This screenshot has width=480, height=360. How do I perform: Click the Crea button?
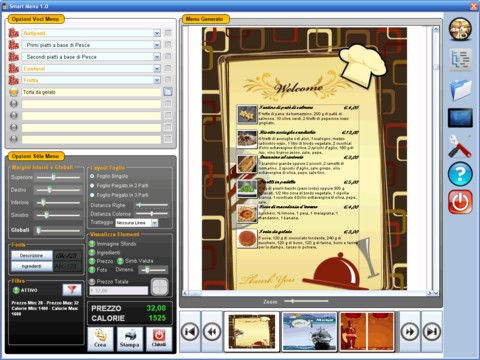(x=100, y=339)
